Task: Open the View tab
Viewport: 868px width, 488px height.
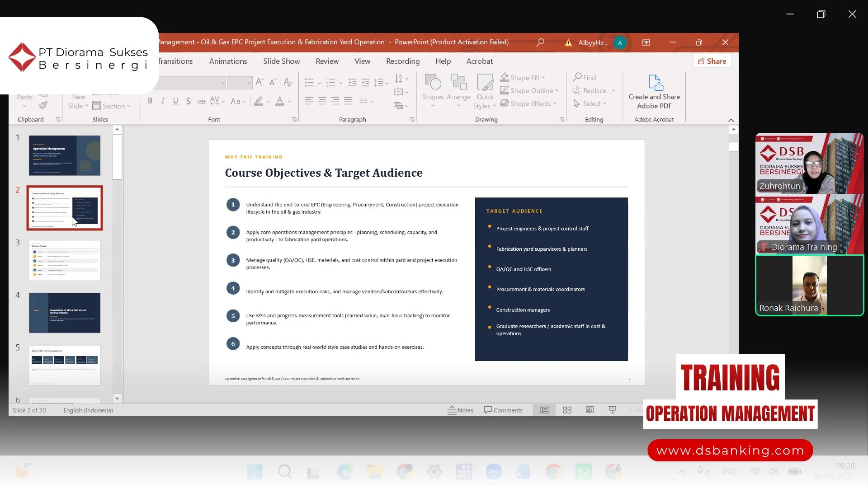Action: (363, 61)
